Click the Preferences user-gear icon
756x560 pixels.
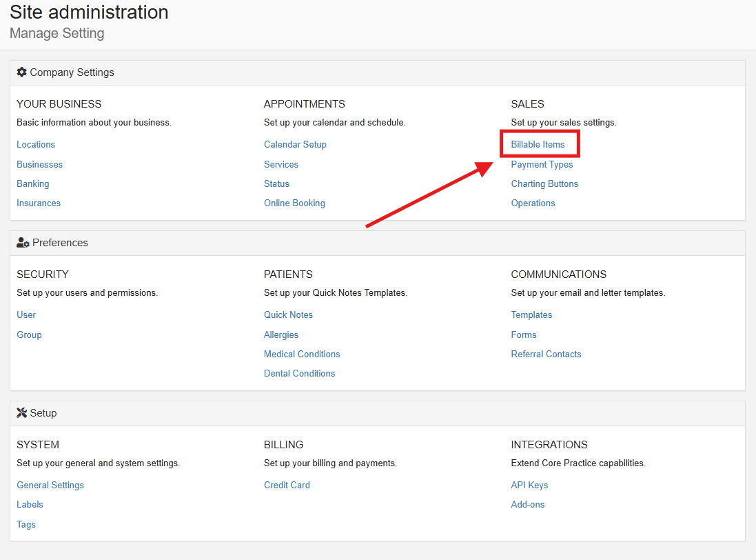tap(23, 243)
